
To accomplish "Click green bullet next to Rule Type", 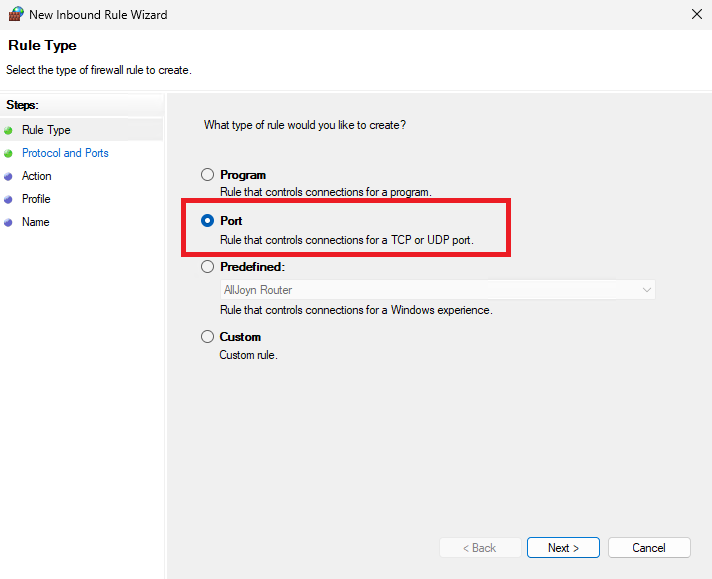I will tap(8, 131).
